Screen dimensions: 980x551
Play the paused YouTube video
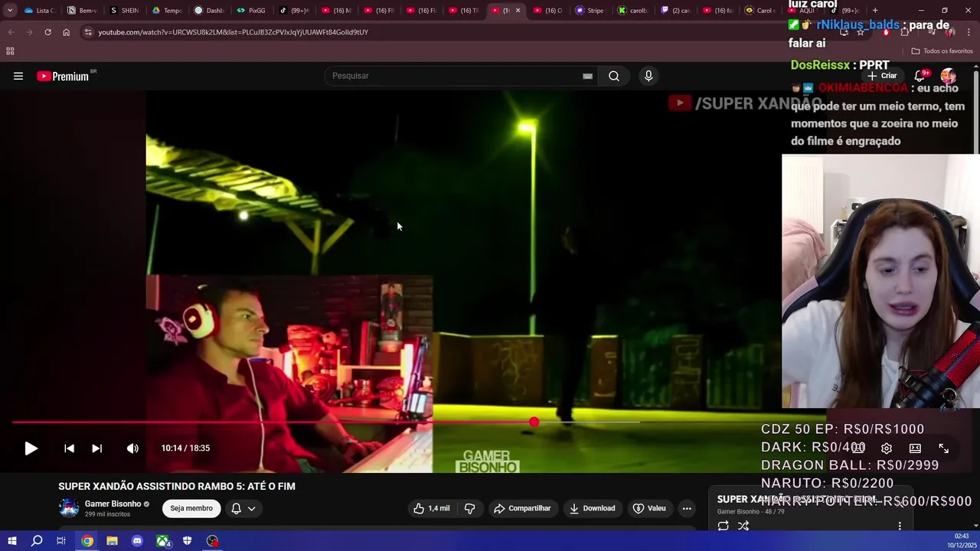pos(31,448)
